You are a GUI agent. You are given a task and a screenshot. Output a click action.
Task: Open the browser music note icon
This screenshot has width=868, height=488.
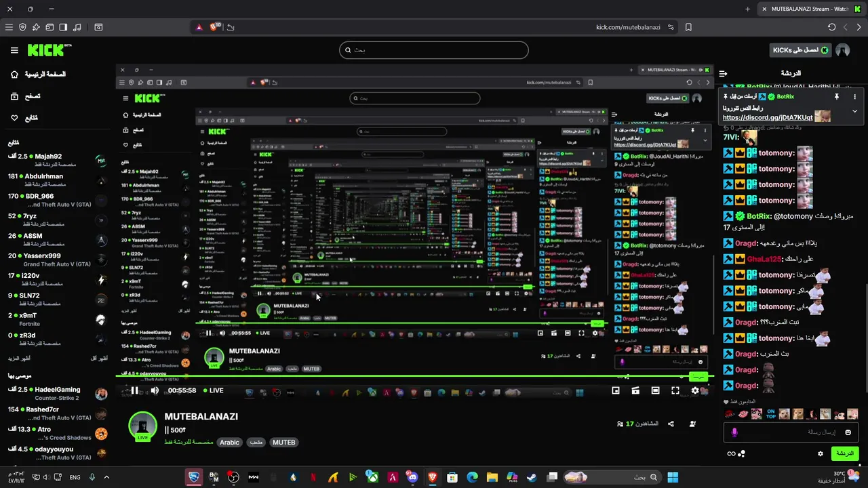point(77,27)
